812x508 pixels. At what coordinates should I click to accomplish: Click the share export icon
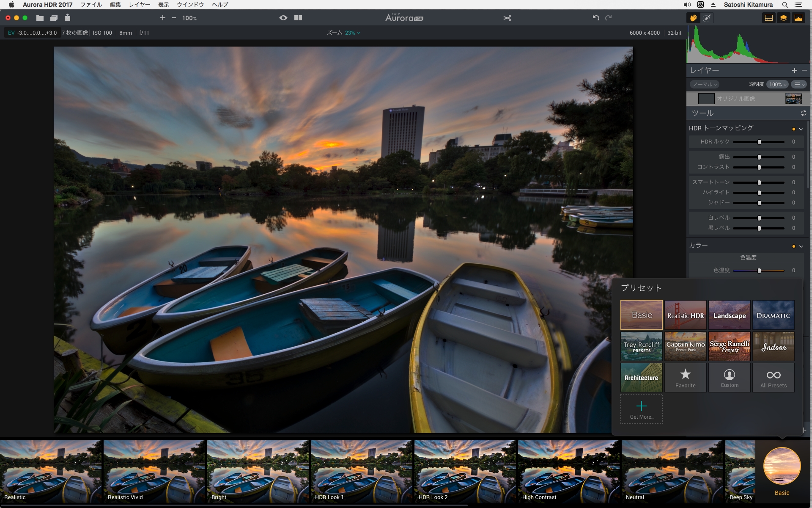[67, 18]
